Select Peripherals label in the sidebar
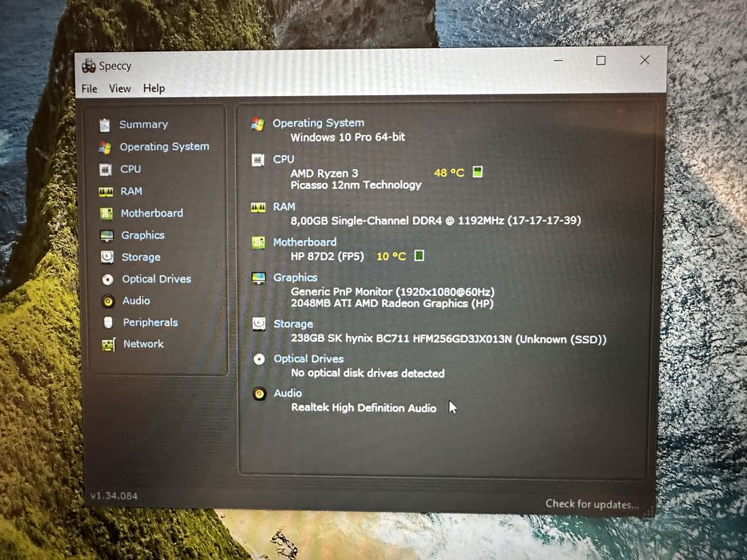747x560 pixels. 151,322
